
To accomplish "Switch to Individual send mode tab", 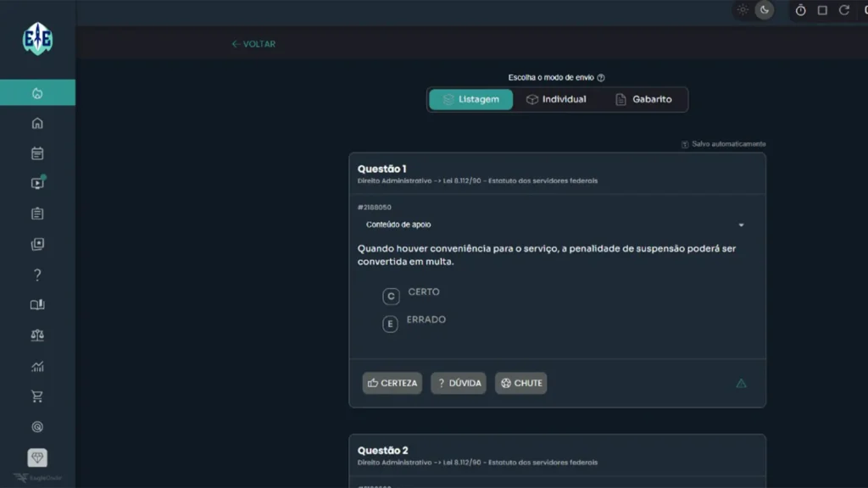I will pyautogui.click(x=556, y=99).
